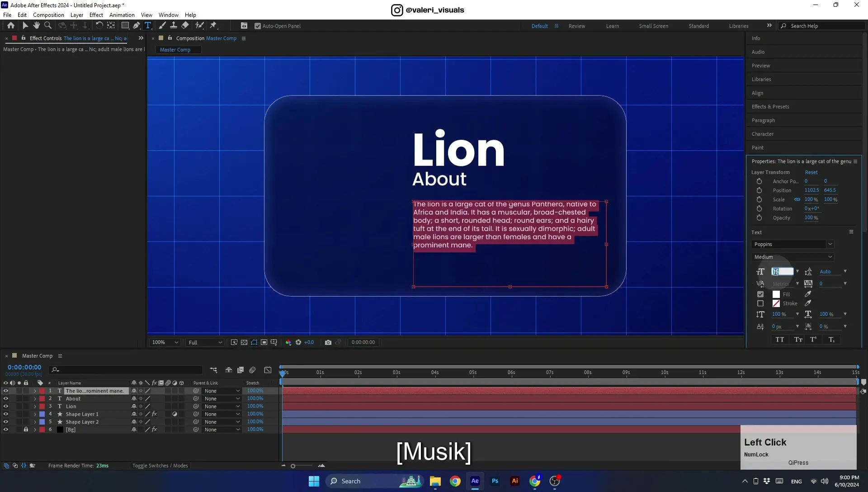Screen dimensions: 868x492
Task: Toggle the scale constrain proportions link
Action: tap(797, 199)
